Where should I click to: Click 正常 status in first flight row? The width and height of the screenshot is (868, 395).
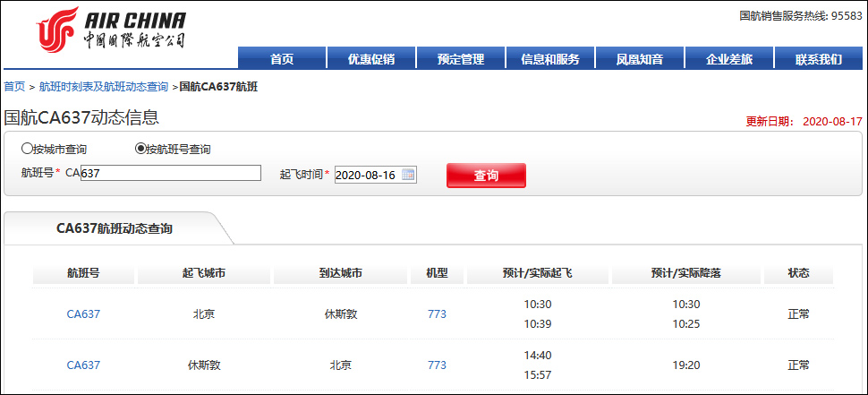click(x=799, y=314)
